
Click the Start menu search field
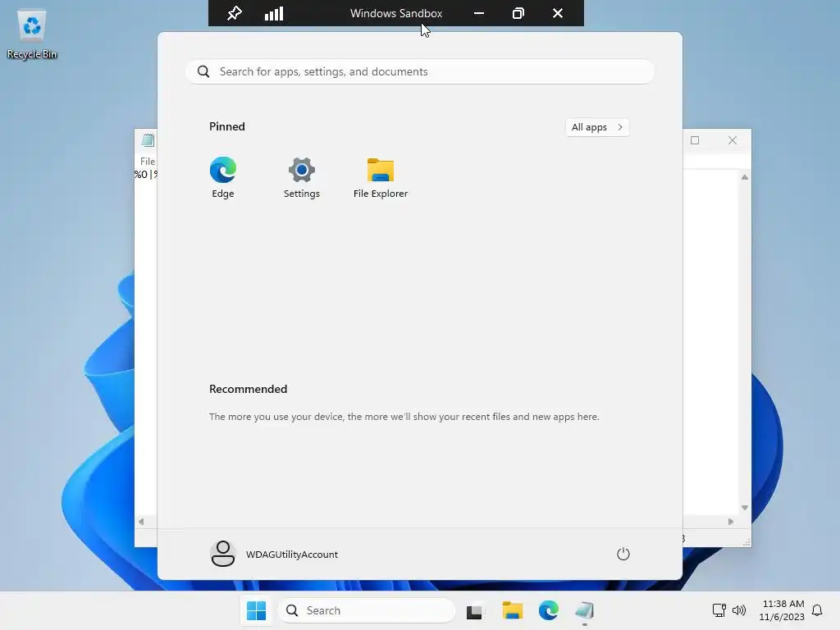tap(420, 72)
